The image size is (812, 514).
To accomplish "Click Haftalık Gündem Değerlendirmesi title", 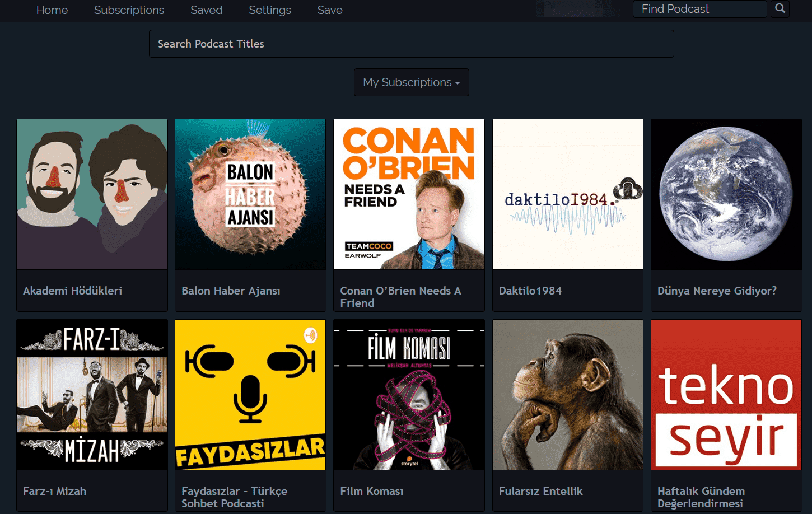I will click(701, 497).
